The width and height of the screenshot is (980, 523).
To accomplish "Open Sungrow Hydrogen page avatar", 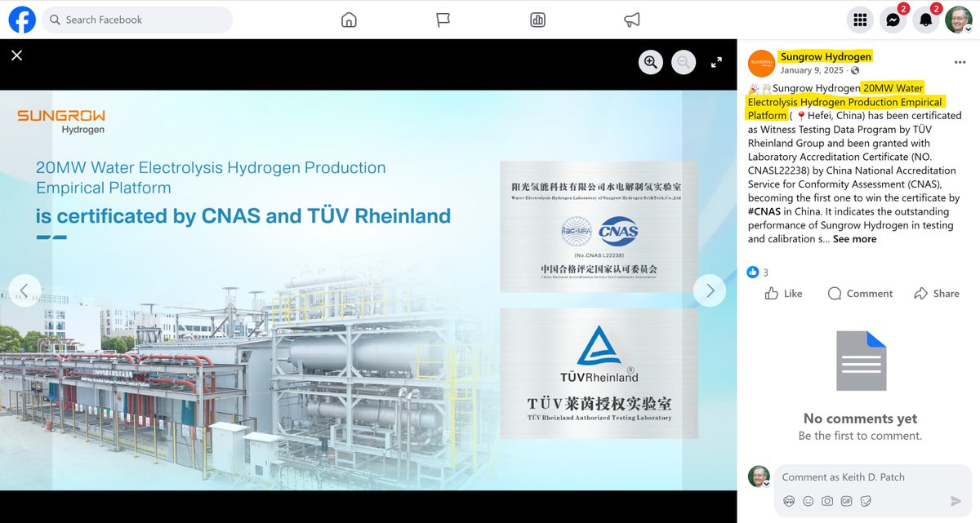I will 761,63.
